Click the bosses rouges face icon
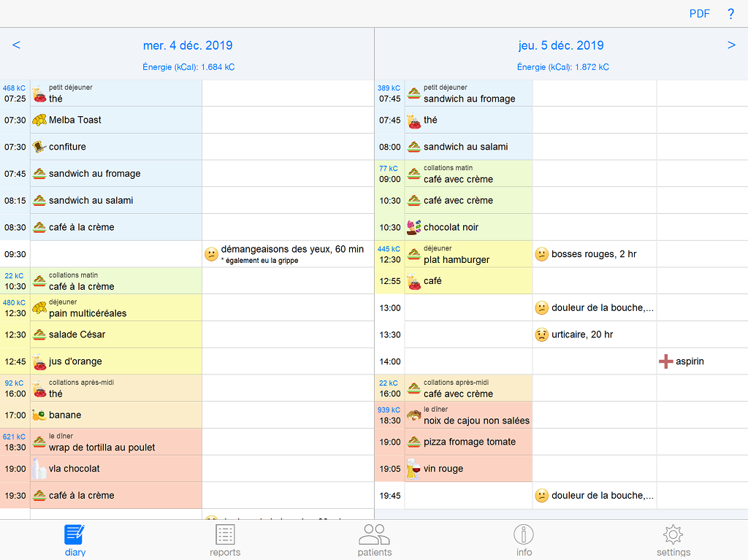Screen dimensions: 748x560 pyautogui.click(x=541, y=254)
